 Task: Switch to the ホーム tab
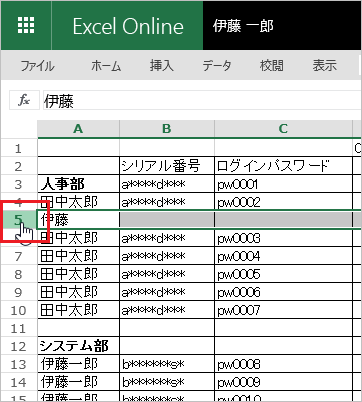106,66
